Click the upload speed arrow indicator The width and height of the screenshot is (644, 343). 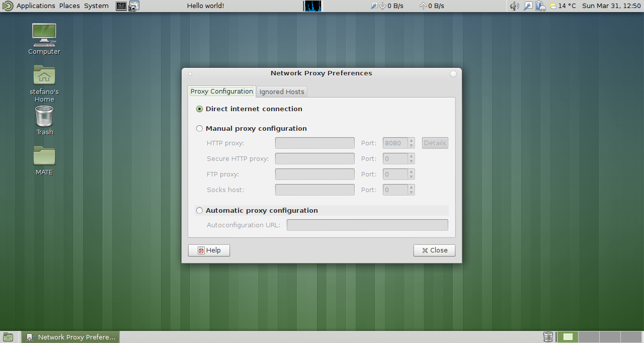423,6
